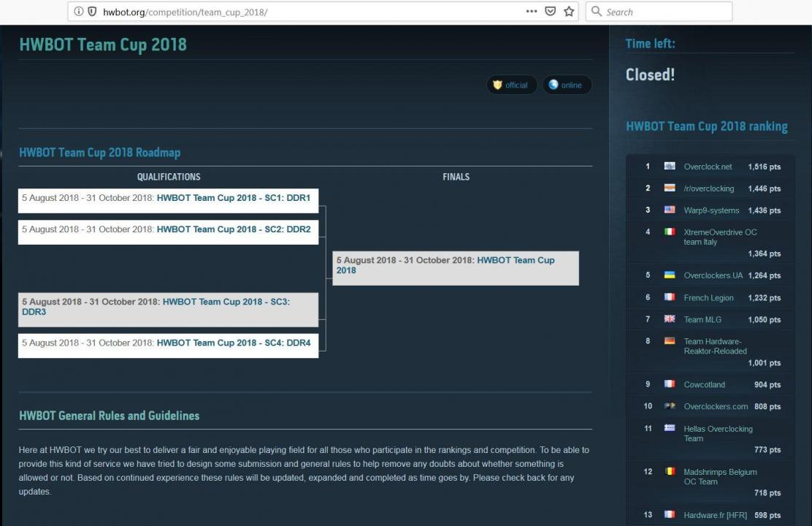812x526 pixels.
Task: Click the HWBOT Team Cup 2018 page title
Action: click(x=103, y=45)
